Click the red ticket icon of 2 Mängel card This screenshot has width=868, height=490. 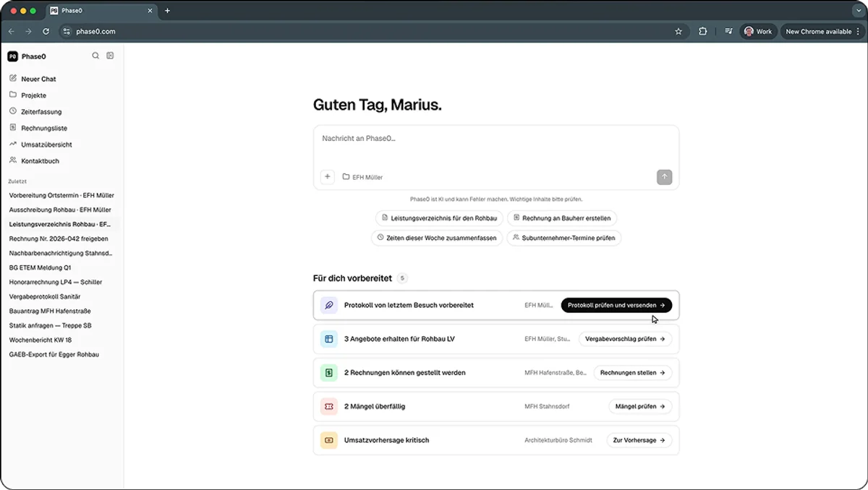[x=328, y=406]
